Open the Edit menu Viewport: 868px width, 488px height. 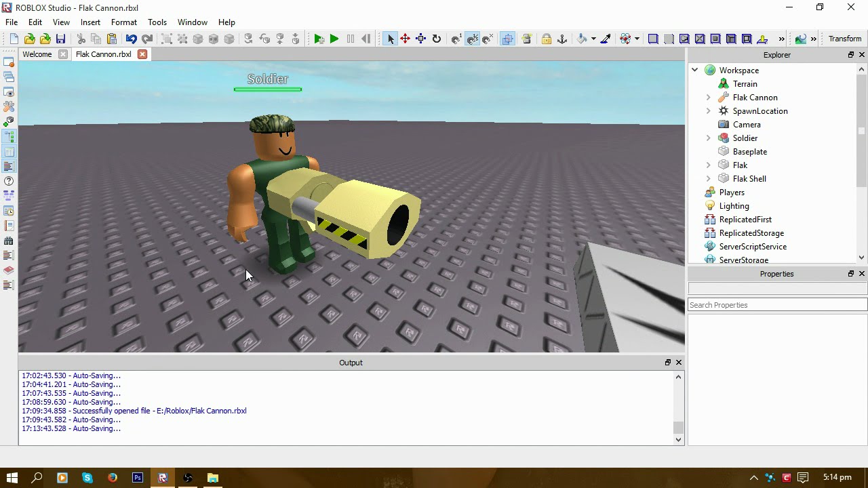point(35,22)
